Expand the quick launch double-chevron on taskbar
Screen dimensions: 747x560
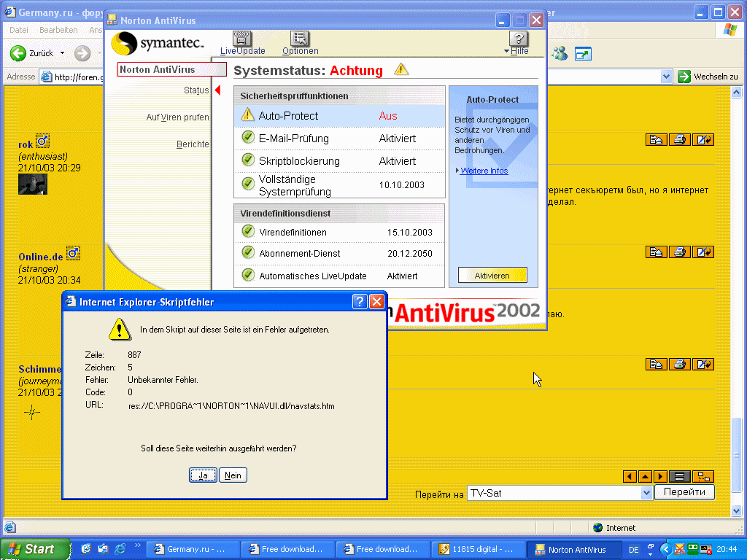coord(138,545)
